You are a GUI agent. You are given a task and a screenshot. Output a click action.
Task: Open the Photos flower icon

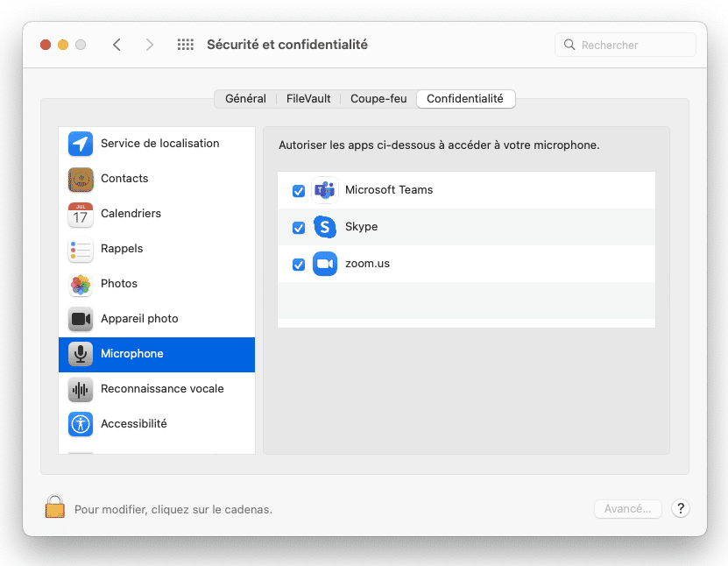tap(81, 284)
